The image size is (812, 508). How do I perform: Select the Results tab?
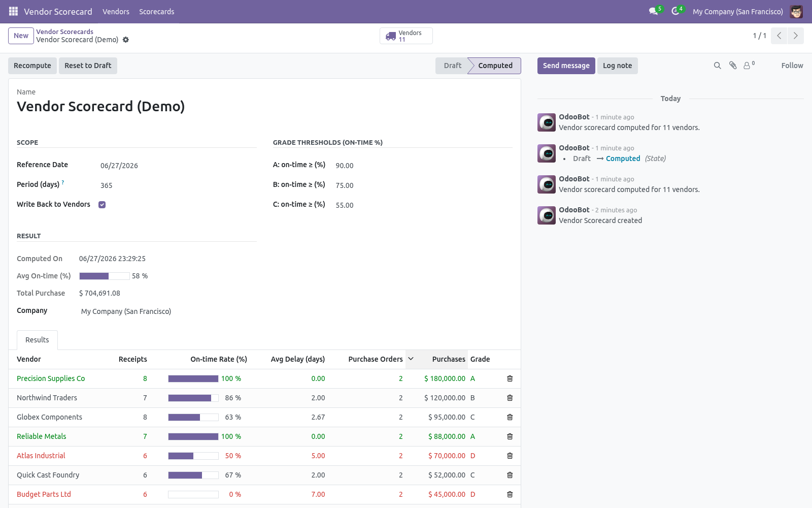pyautogui.click(x=37, y=340)
